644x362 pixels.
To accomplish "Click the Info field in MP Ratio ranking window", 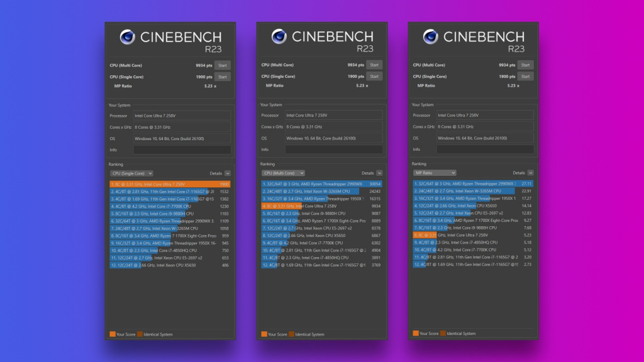I will 485,150.
